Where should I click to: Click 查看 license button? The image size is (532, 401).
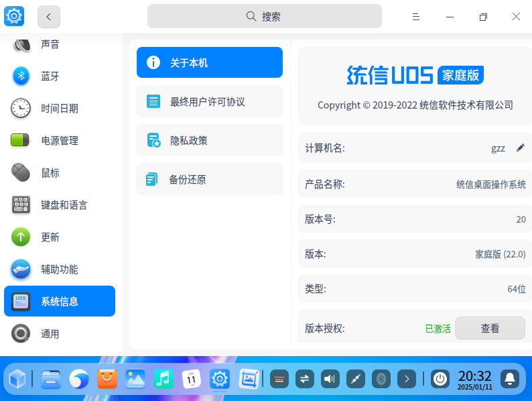490,328
